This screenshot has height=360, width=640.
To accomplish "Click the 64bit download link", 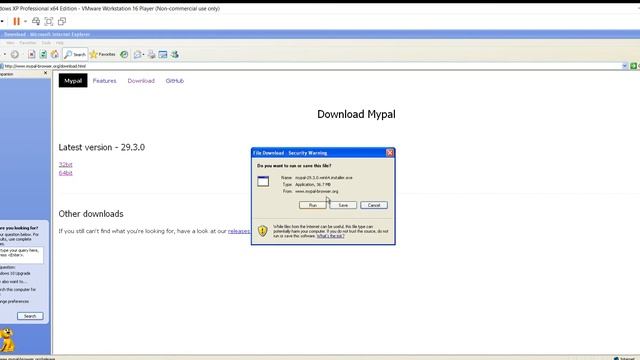I will [65, 173].
